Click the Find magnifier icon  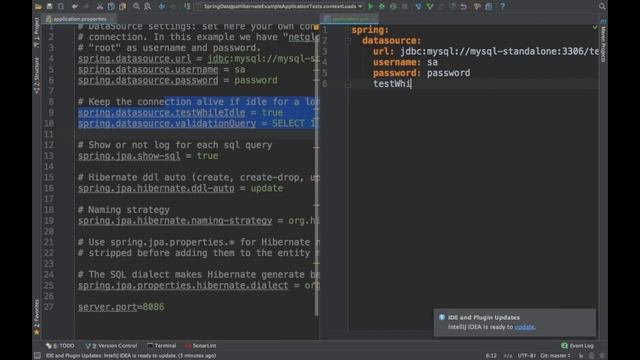coord(136,7)
